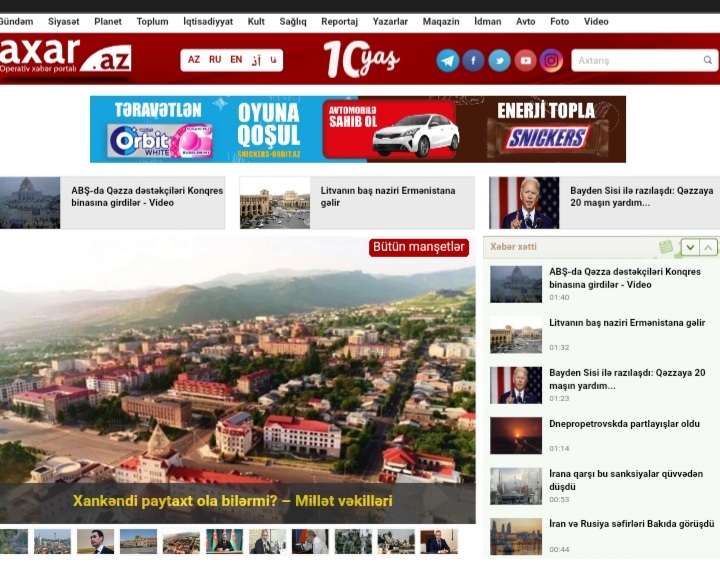This screenshot has height=572, width=720.
Task: Switch site language to EN
Action: pyautogui.click(x=236, y=60)
